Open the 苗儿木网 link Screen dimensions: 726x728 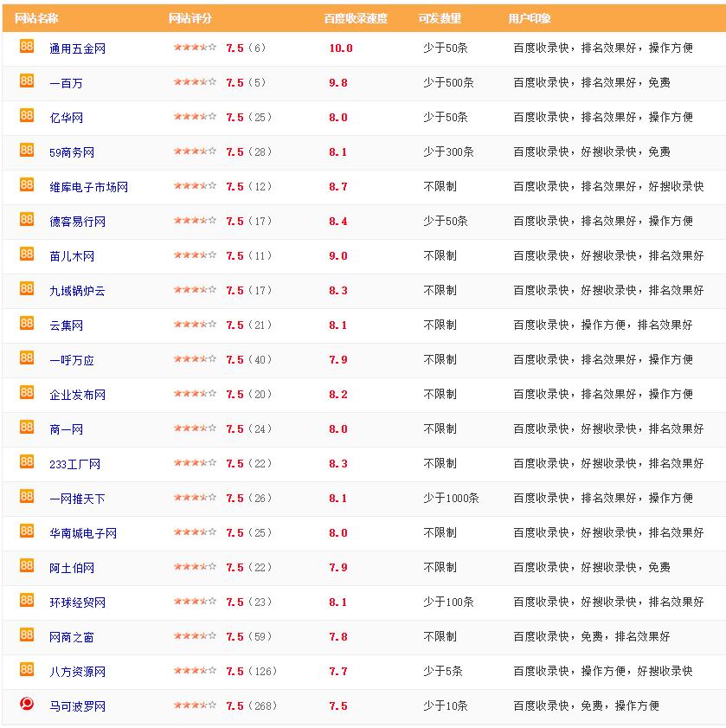click(72, 256)
